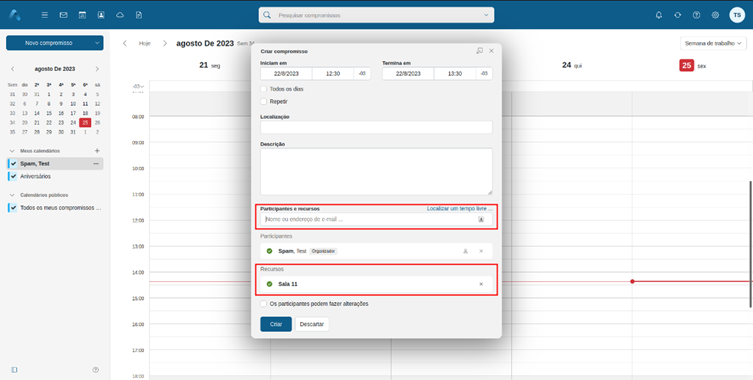This screenshot has width=753, height=380.
Task: Click start date field 22/8/2023
Action: tap(286, 74)
